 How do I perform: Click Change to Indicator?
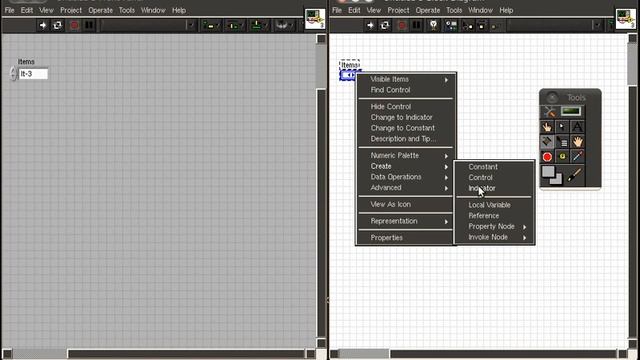tap(401, 117)
